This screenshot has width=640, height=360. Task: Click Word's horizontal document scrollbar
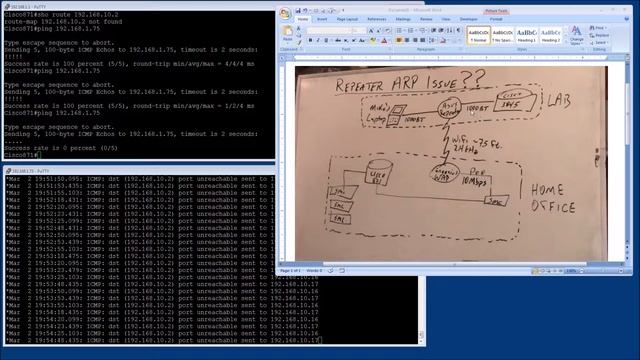(453, 264)
